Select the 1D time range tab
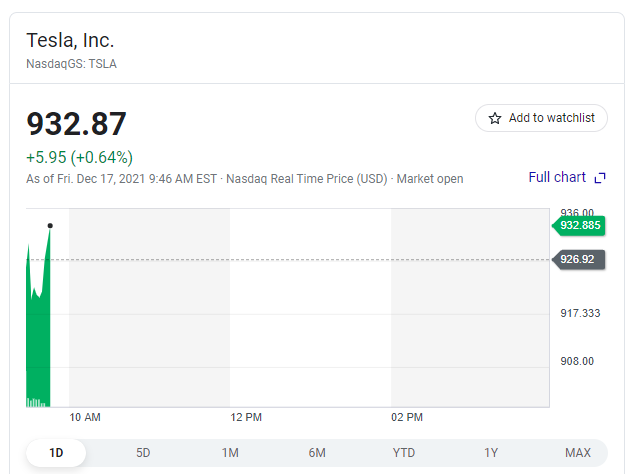This screenshot has height=474, width=637. click(x=56, y=453)
